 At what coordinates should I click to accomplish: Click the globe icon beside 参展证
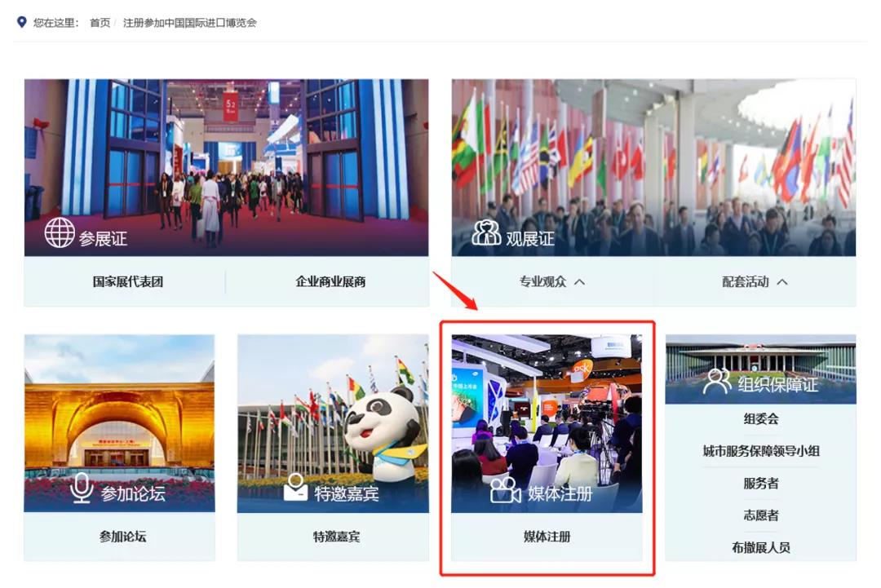coord(60,233)
